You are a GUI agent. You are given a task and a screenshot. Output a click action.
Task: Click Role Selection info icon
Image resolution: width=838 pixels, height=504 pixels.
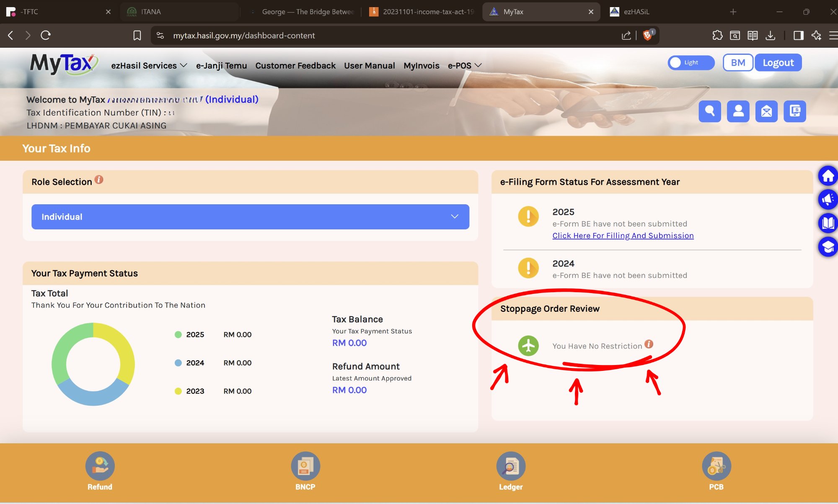tap(99, 180)
